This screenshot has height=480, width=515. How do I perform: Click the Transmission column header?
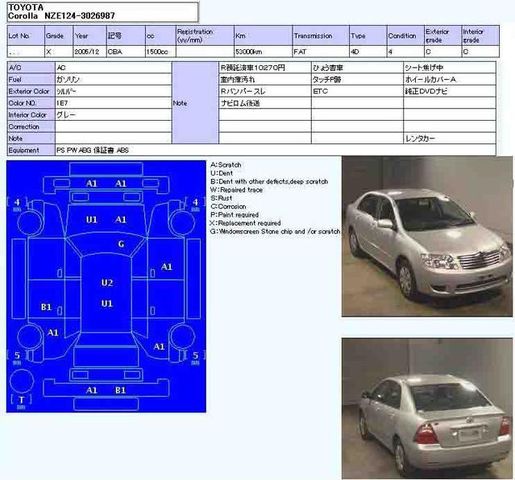[321, 36]
